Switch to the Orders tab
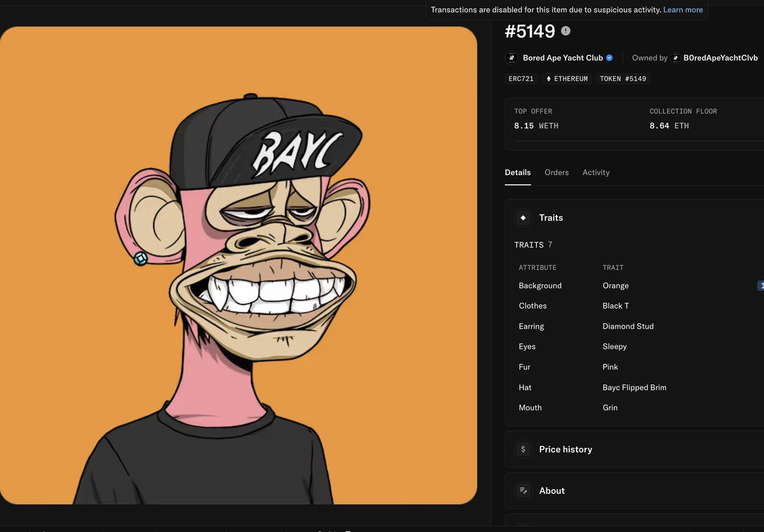 pos(556,172)
